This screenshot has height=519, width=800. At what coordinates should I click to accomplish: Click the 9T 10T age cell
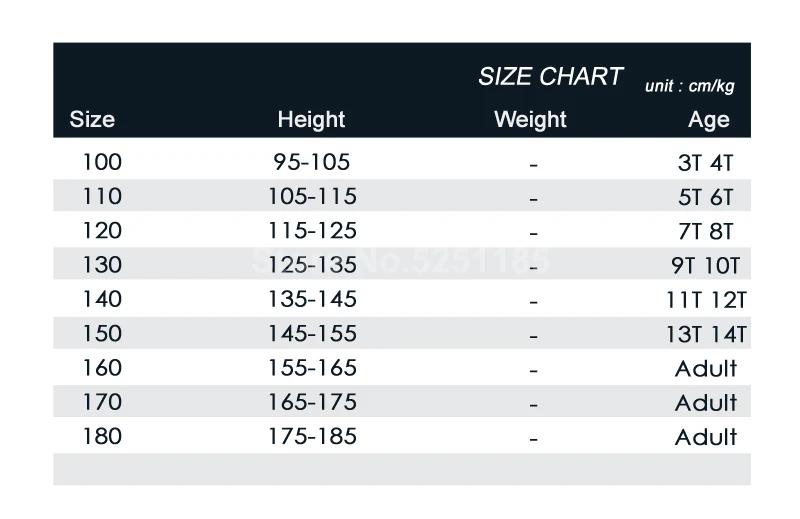point(706,265)
